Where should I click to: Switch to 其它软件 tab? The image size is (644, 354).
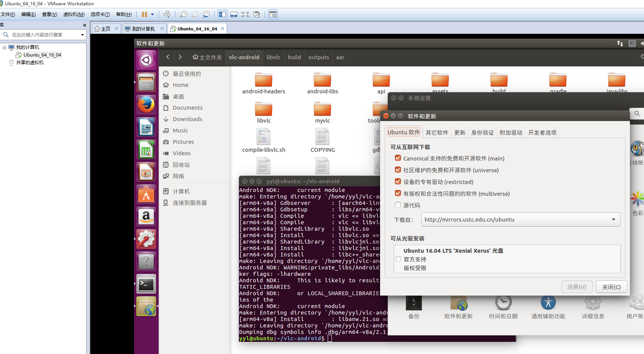[437, 132]
